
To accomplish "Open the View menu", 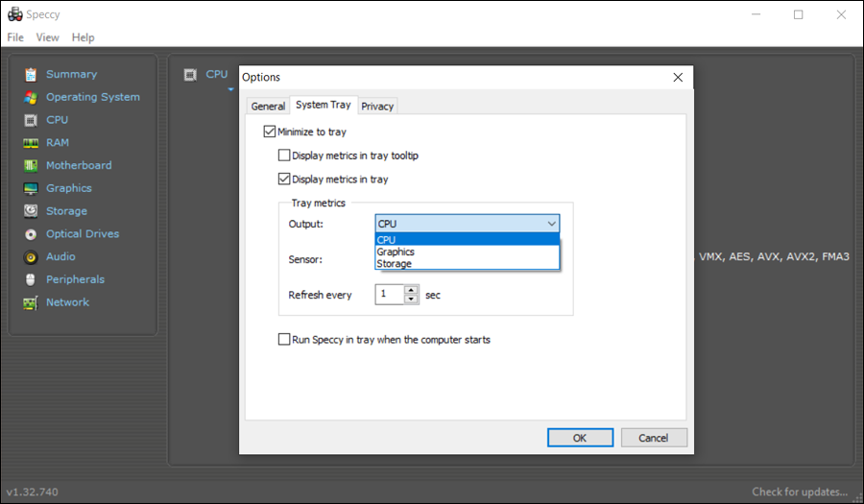I will (47, 37).
